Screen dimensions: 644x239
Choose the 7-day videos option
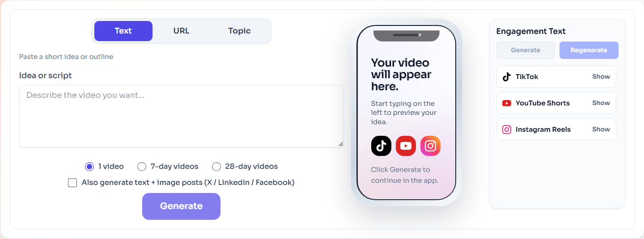point(142,167)
